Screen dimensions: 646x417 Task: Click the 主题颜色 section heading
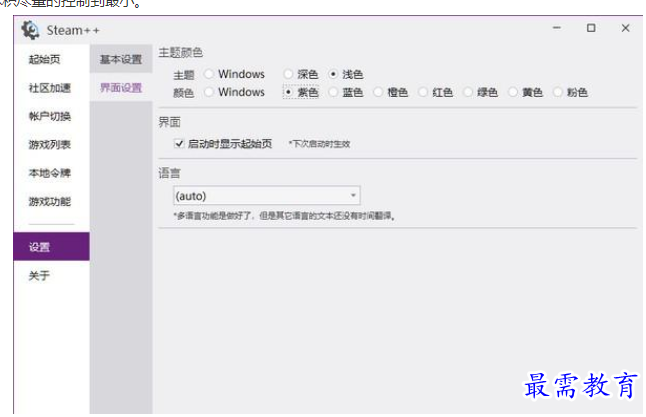pos(180,52)
